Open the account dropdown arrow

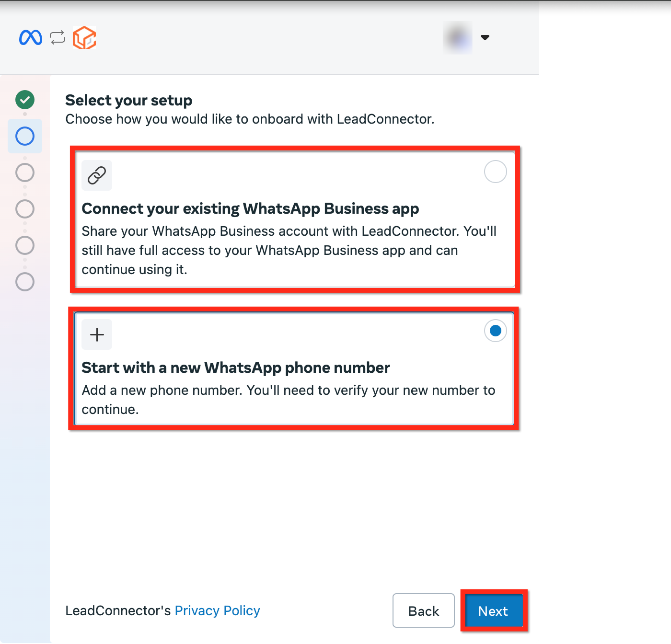tap(485, 37)
